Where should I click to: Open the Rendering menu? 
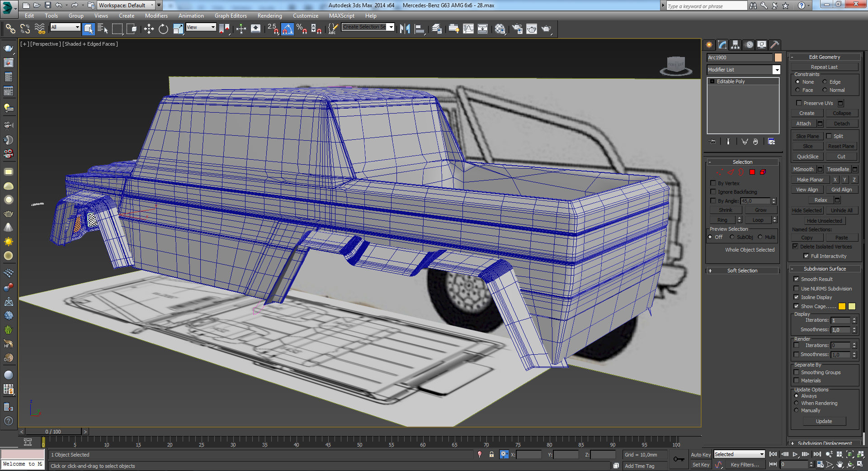[x=269, y=16]
